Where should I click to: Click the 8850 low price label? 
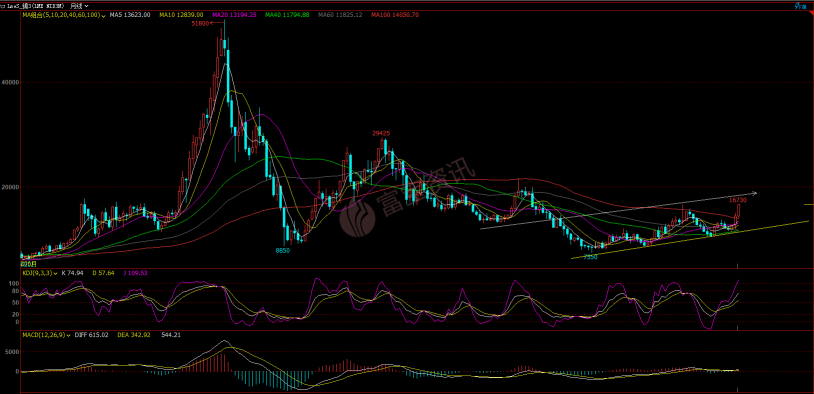[282, 250]
